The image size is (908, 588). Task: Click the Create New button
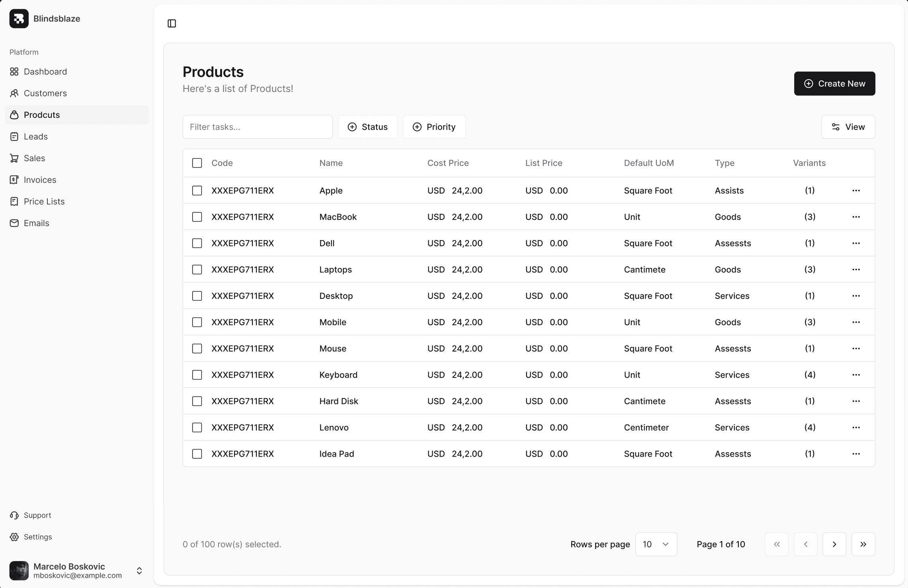[x=834, y=84]
